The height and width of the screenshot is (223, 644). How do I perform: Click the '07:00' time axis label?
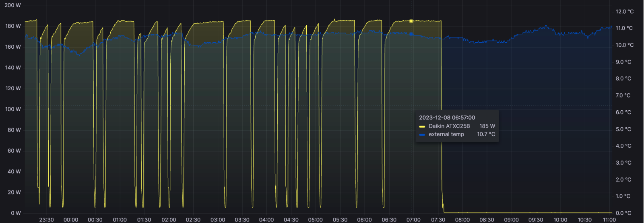pos(413,220)
